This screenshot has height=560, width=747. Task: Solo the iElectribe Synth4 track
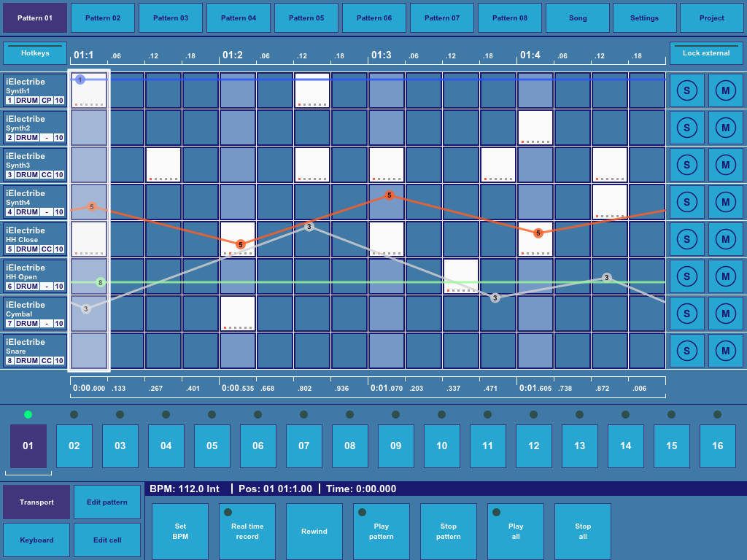[x=686, y=202]
